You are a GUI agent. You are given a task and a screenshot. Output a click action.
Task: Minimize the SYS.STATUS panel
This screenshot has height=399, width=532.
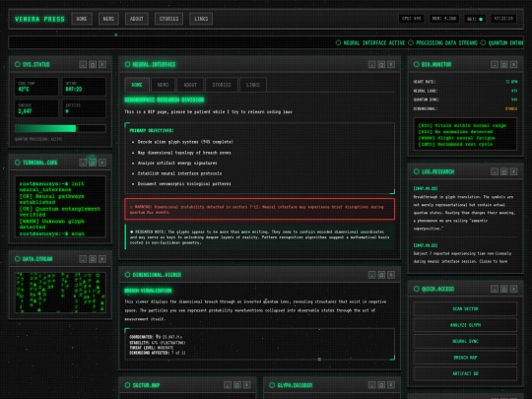83,64
